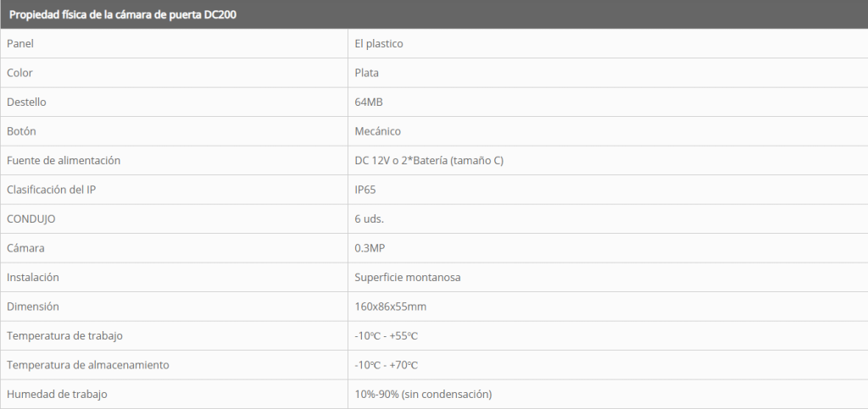The image size is (868, 409).
Task: Select the 'Color' property label
Action: click(19, 73)
